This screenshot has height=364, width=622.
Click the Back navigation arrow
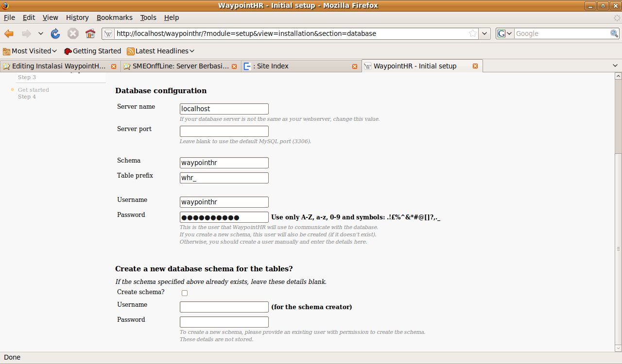click(x=9, y=33)
